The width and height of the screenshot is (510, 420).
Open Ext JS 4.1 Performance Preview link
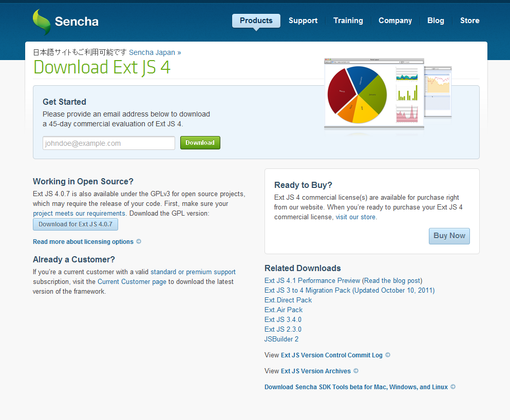click(x=312, y=281)
